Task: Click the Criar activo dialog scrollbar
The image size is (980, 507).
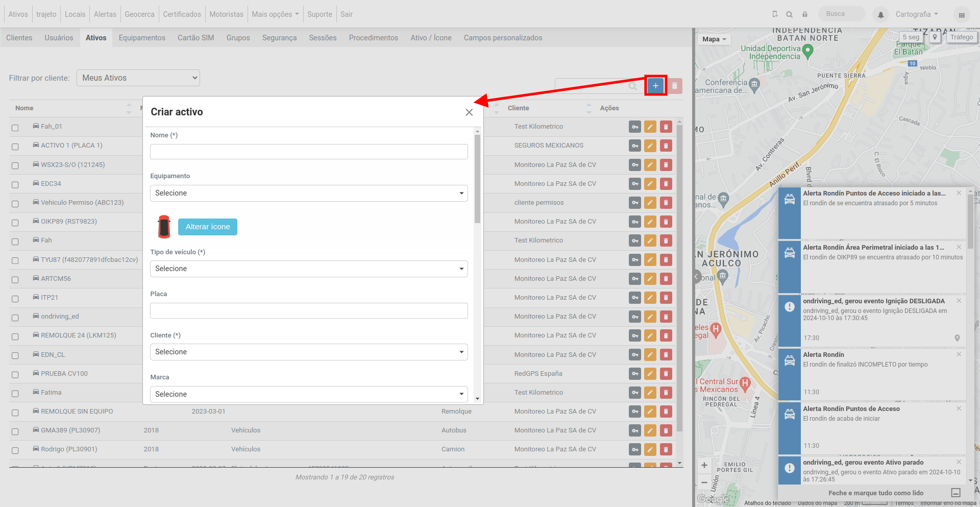Action: (477, 179)
